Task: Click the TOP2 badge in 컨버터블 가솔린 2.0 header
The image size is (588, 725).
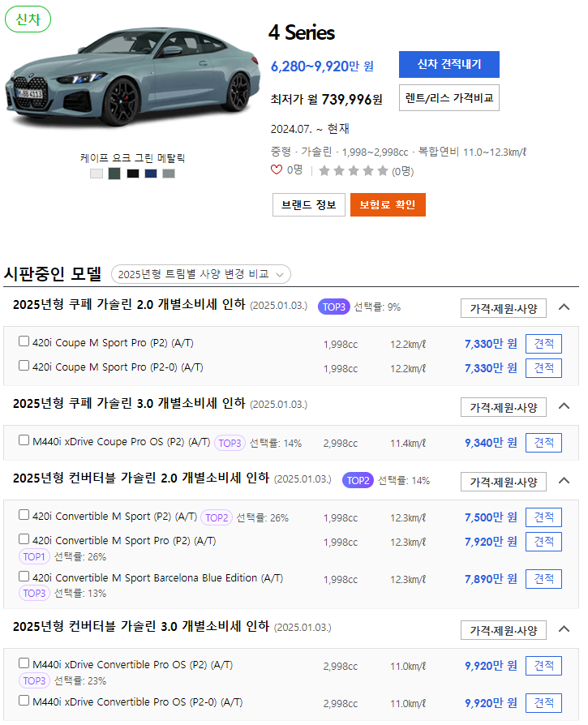Action: (x=358, y=480)
